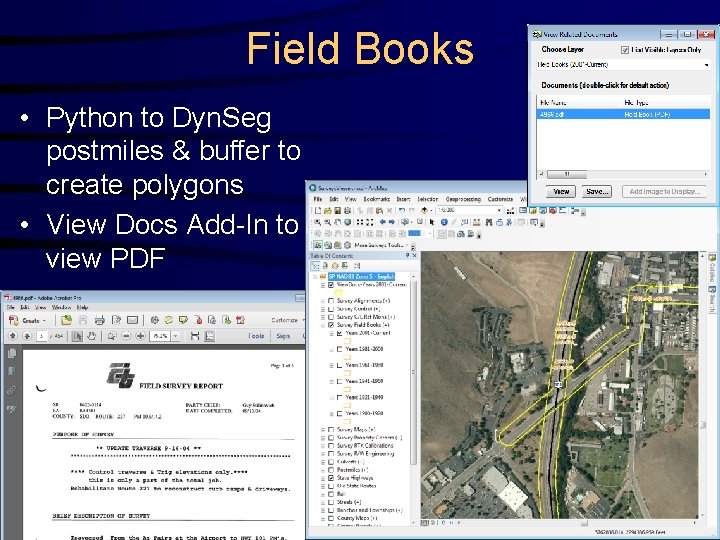Toggle Survey Field Books layer checkbox

point(331,325)
